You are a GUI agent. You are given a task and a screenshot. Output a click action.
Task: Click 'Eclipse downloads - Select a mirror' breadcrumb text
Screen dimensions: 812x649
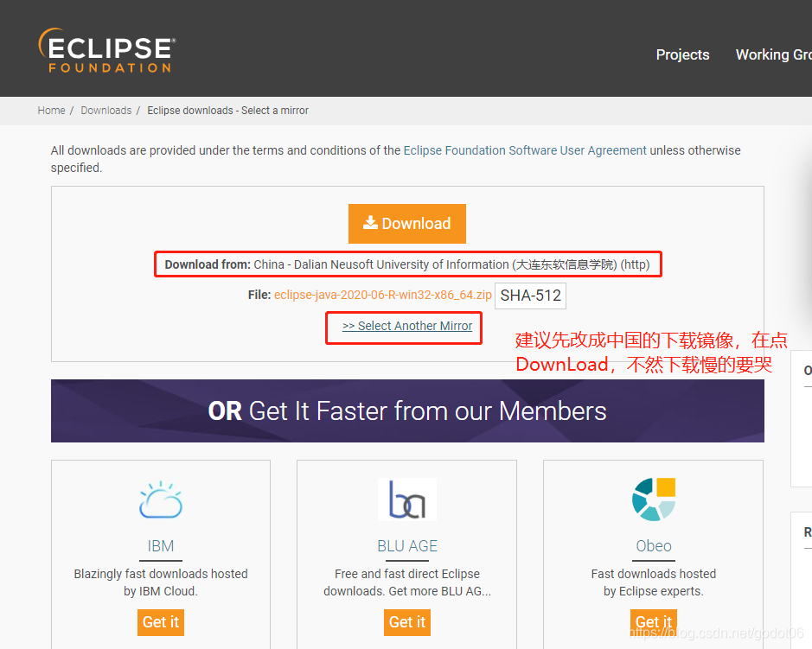(x=227, y=111)
